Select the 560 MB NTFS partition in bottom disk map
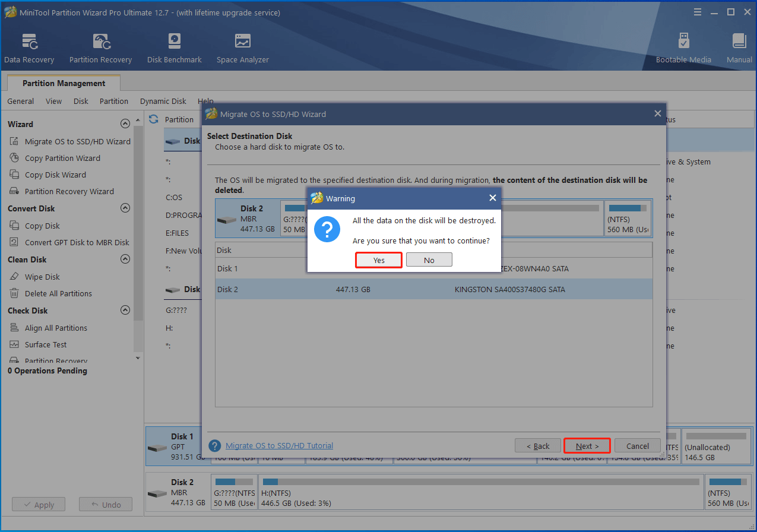This screenshot has width=757, height=532. point(727,492)
